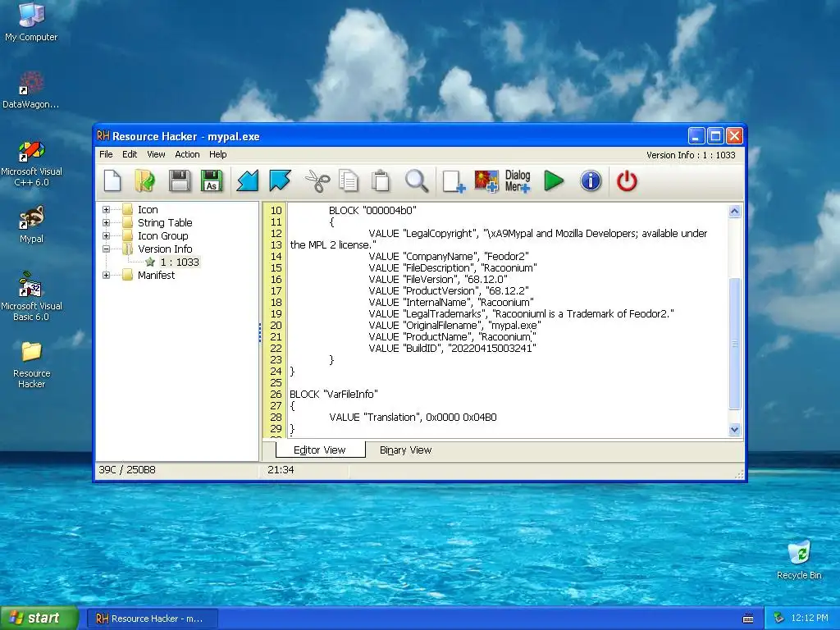Viewport: 840px width, 630px height.
Task: Click the "BuildID" value line
Action: (x=453, y=348)
